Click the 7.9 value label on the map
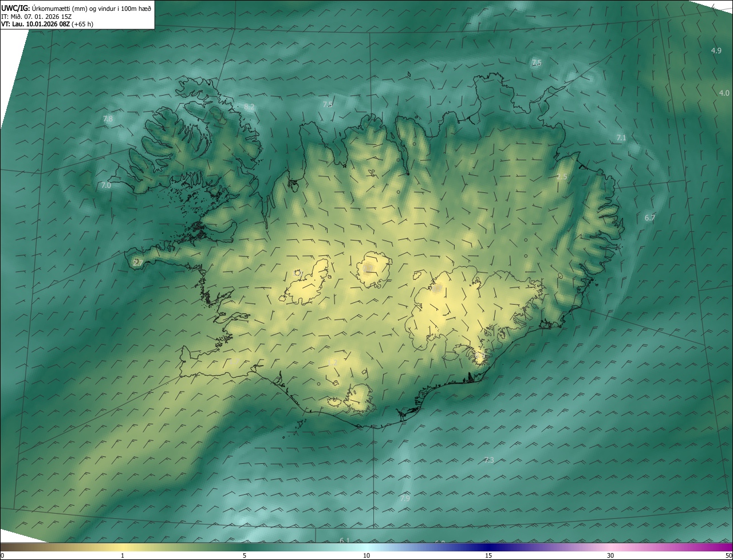This screenshot has width=733, height=560. click(x=405, y=498)
